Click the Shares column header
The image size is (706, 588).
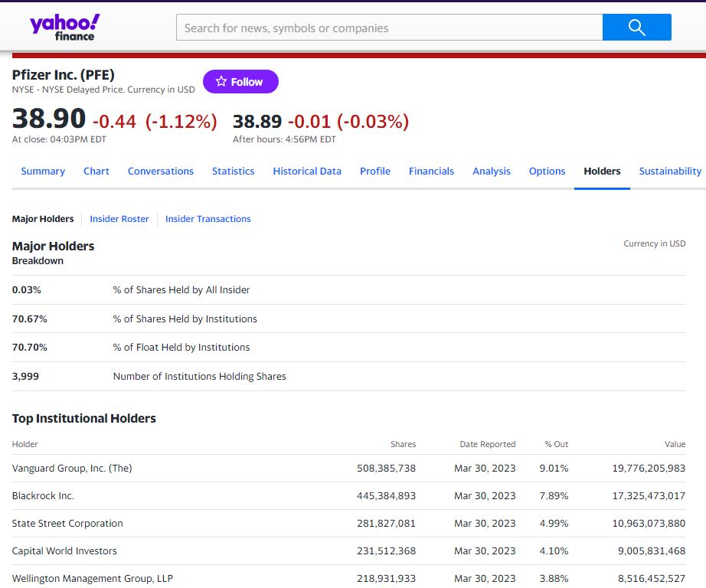coord(403,444)
